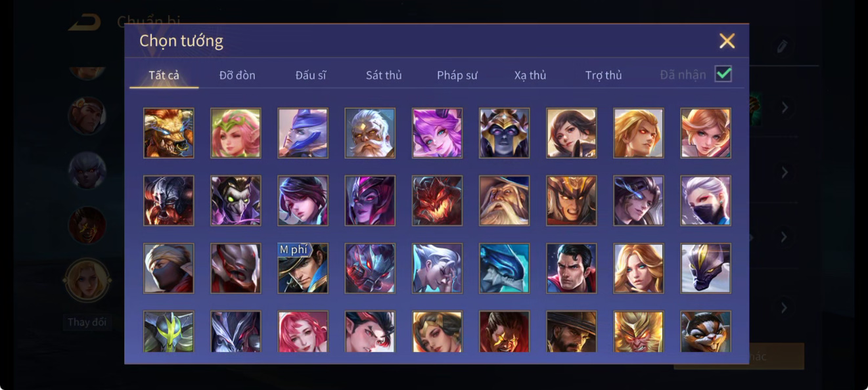The width and height of the screenshot is (868, 390).
Task: Open the "Trợ thủ" tab
Action: pos(604,75)
